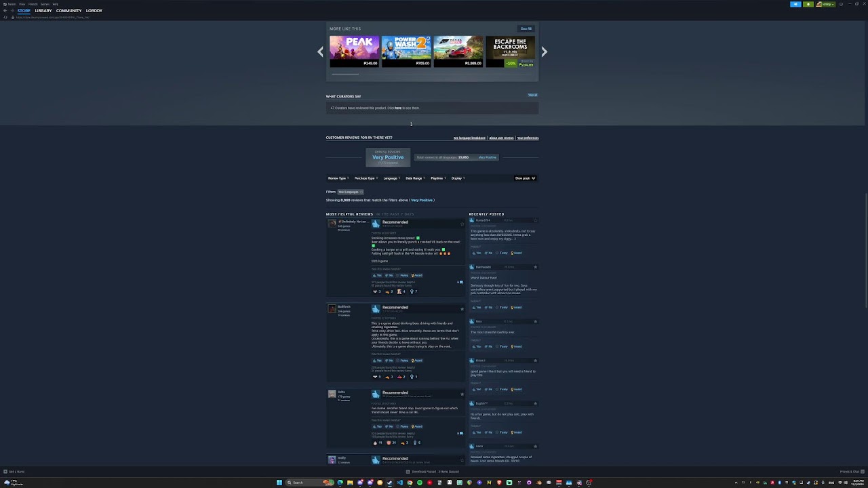This screenshot has width=868, height=488.
Task: Open the account name dropdown in the title bar
Action: point(826,4)
